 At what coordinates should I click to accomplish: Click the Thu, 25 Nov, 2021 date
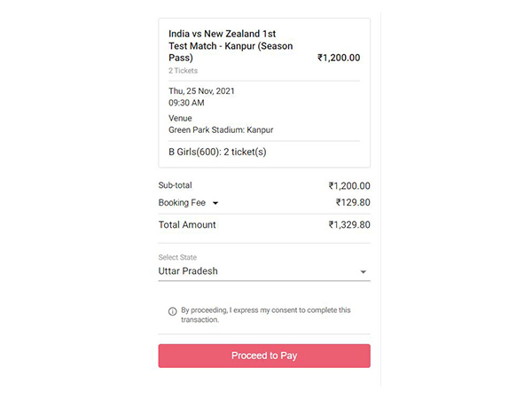click(201, 90)
